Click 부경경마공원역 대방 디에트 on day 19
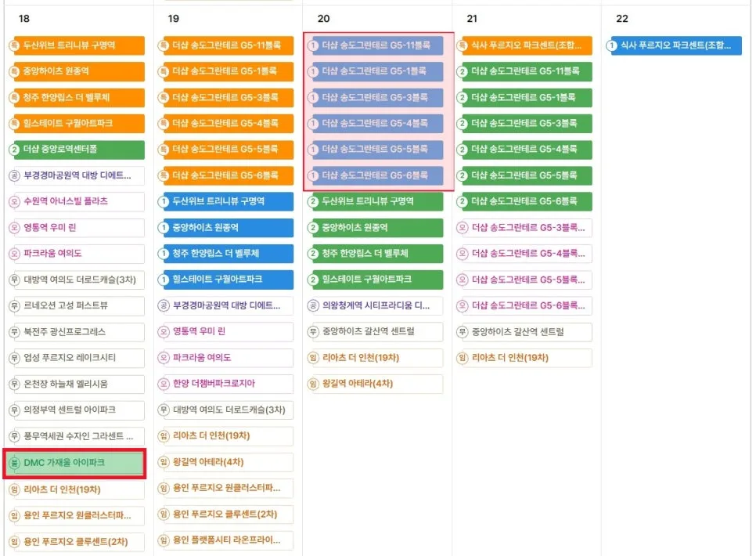Image resolution: width=756 pixels, height=556 pixels. click(225, 305)
